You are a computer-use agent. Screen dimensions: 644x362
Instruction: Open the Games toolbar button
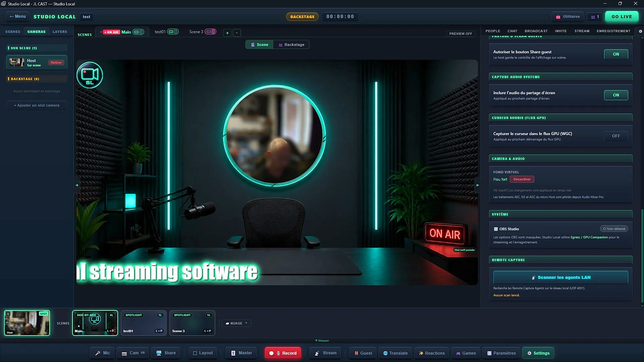tap(466, 353)
